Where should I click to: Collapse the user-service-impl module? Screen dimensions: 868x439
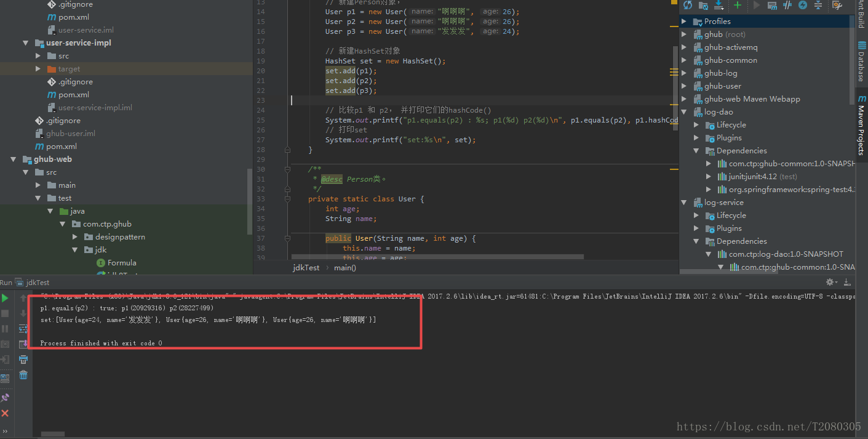26,43
